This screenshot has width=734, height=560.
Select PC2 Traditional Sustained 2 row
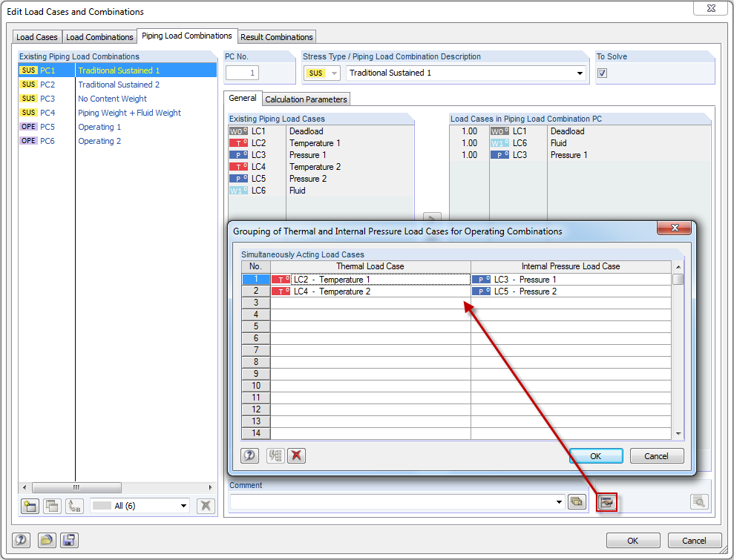coord(117,85)
